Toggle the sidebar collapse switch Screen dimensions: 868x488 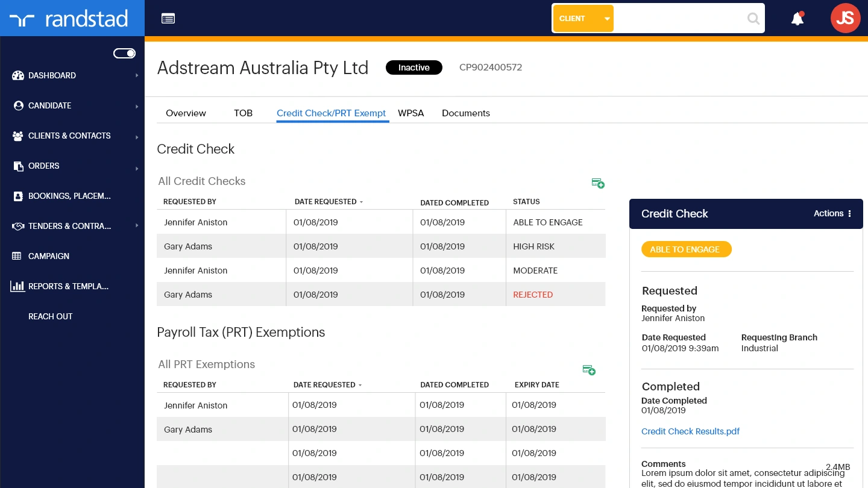125,54
